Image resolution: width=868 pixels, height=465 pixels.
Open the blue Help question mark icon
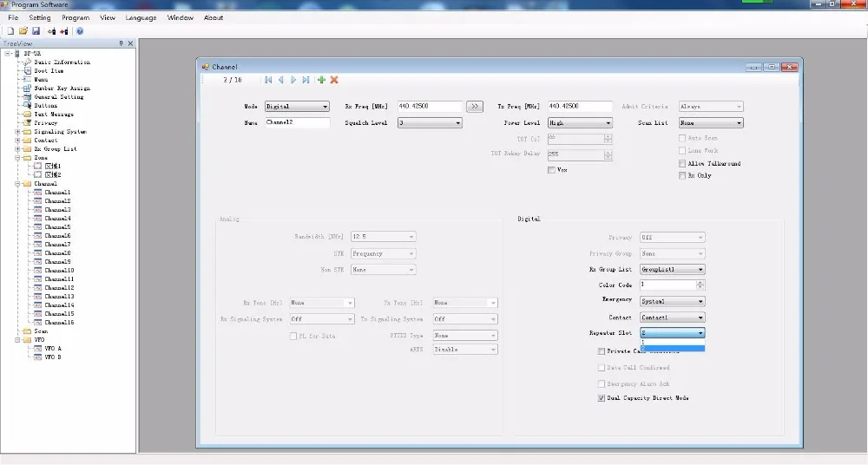click(80, 31)
